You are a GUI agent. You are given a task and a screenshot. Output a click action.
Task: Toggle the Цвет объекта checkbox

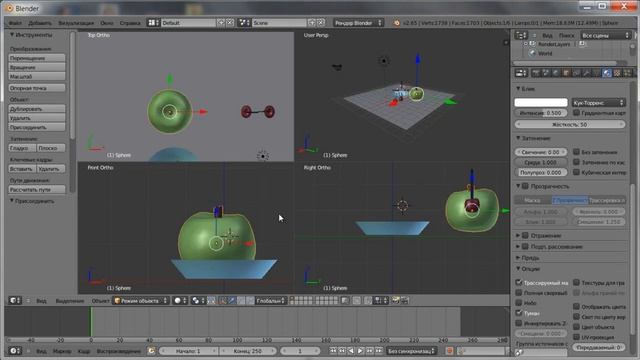(x=576, y=327)
